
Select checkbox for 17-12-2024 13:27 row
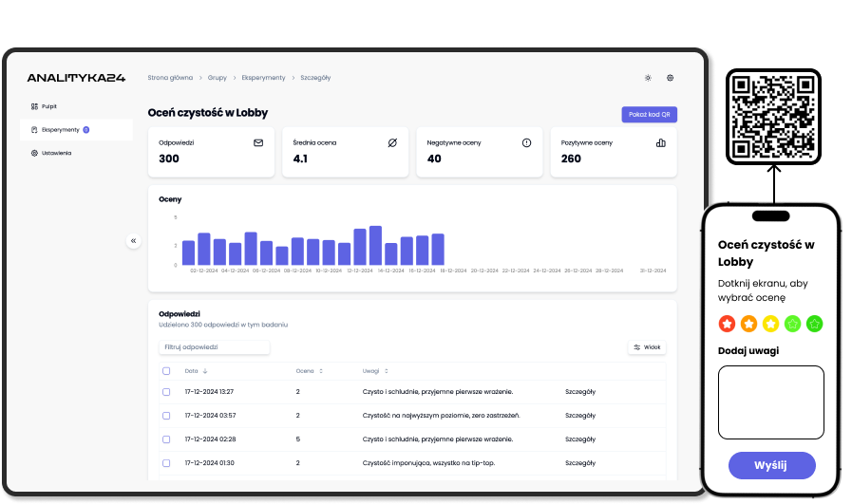coord(166,392)
